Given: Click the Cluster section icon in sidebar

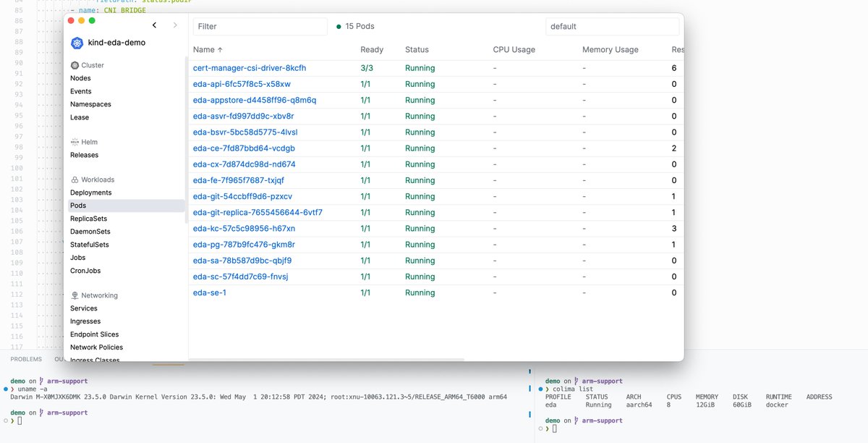Looking at the screenshot, I should pos(75,65).
